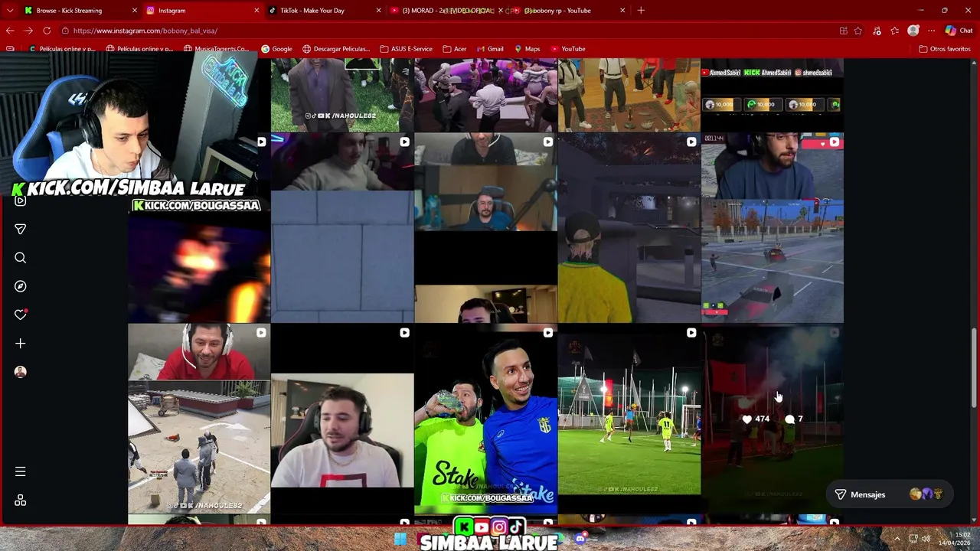
Task: Open post with two men in Stake jerseys
Action: click(x=485, y=419)
